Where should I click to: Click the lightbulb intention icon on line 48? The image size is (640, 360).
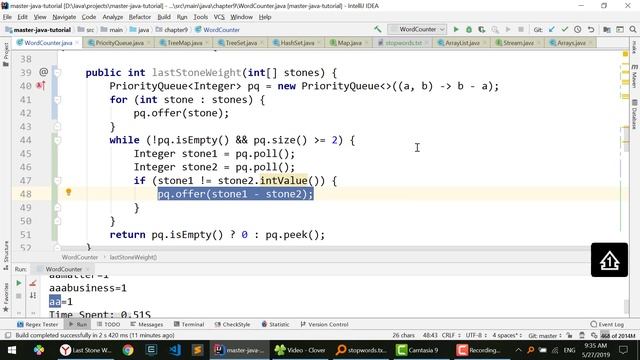[x=69, y=192]
